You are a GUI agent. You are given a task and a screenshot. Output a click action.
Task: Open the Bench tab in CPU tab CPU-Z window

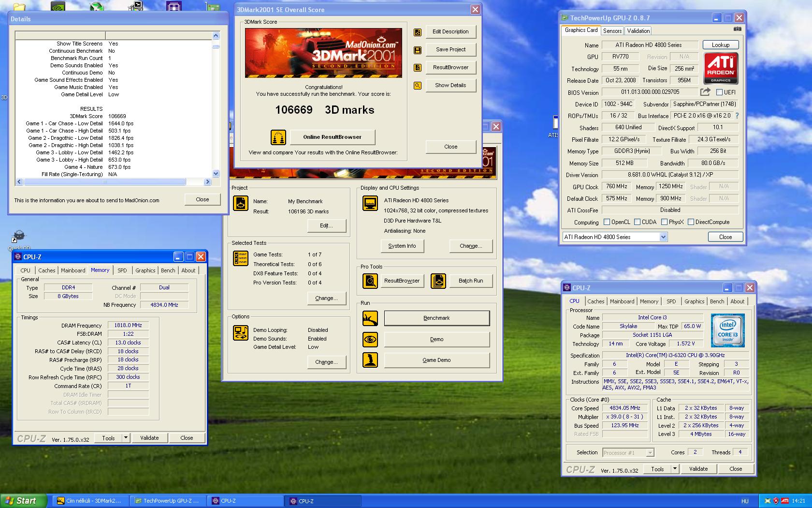pos(717,301)
